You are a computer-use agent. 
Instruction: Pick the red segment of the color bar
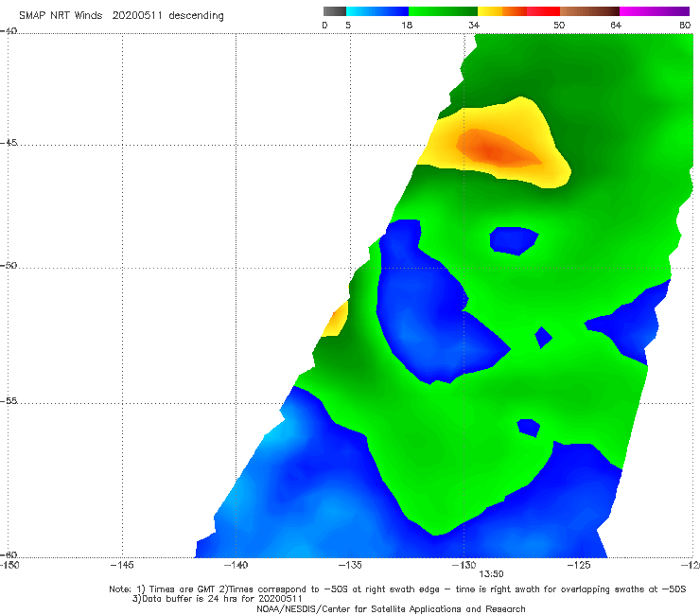point(543,11)
